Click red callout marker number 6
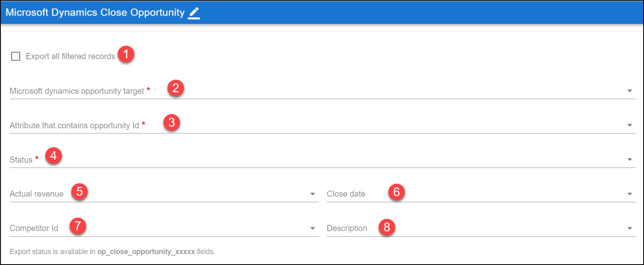This screenshot has height=265, width=644. (396, 191)
